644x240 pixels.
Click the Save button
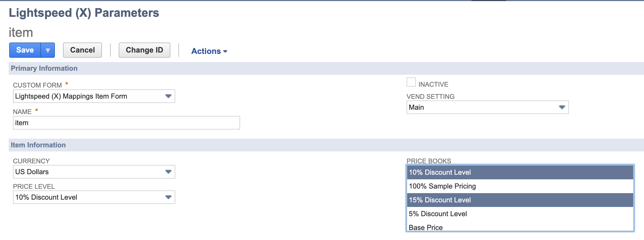[25, 50]
